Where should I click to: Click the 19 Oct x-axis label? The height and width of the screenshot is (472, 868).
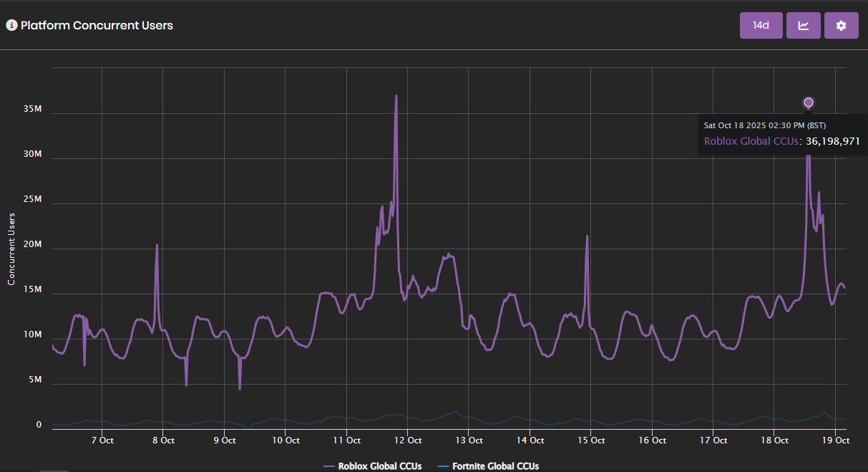point(834,440)
